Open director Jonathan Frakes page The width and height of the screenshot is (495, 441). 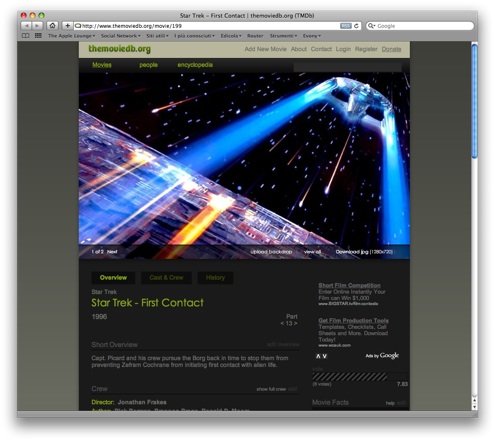click(142, 402)
